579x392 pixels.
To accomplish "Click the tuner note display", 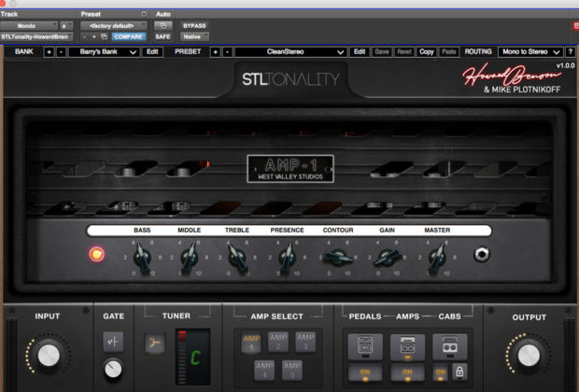I will coord(193,357).
